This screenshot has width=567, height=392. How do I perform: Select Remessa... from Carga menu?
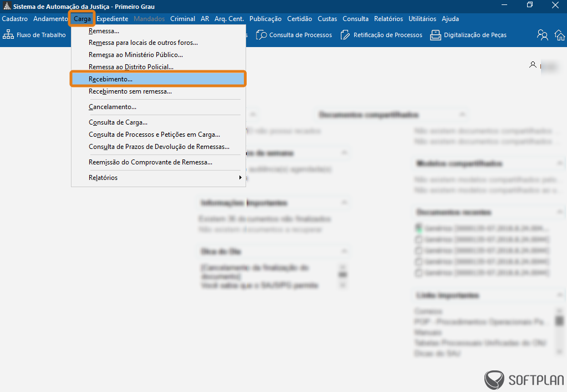[159, 31]
